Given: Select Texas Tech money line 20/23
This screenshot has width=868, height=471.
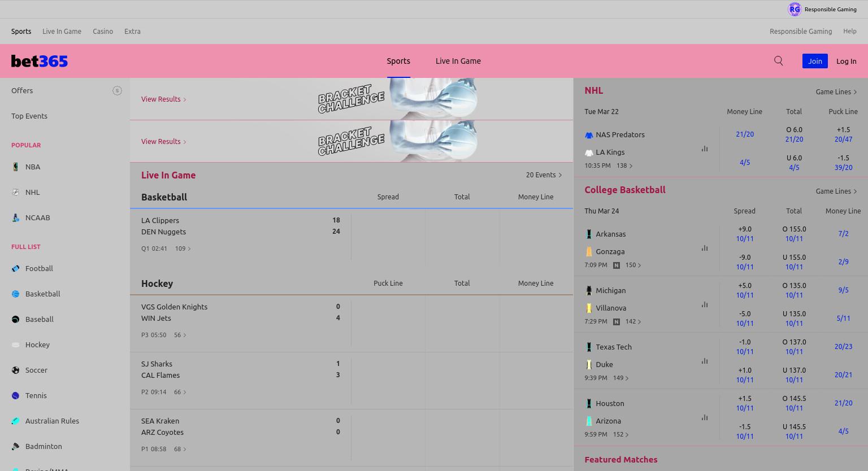Looking at the screenshot, I should (843, 347).
